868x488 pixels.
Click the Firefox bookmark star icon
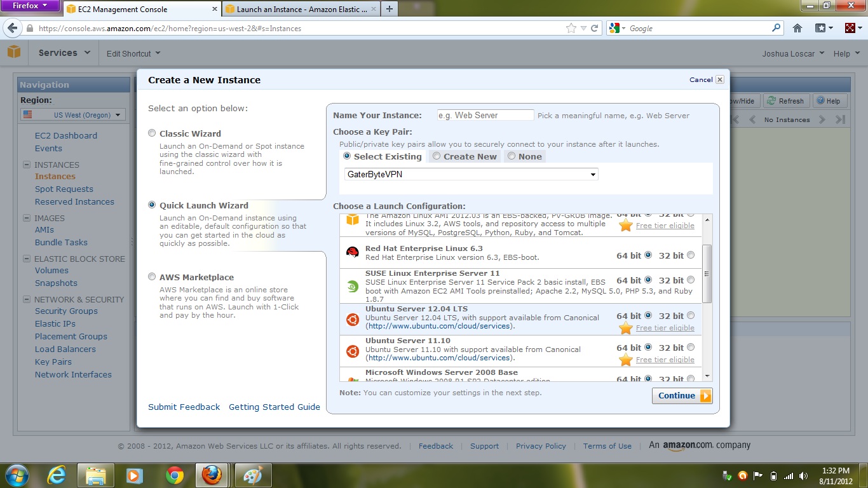[571, 28]
